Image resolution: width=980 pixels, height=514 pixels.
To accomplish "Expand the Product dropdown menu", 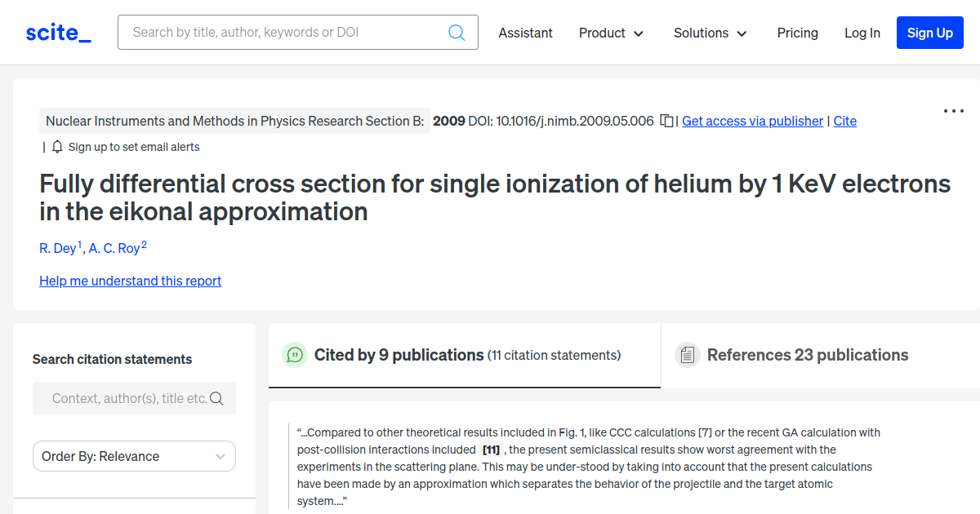I will tap(611, 33).
